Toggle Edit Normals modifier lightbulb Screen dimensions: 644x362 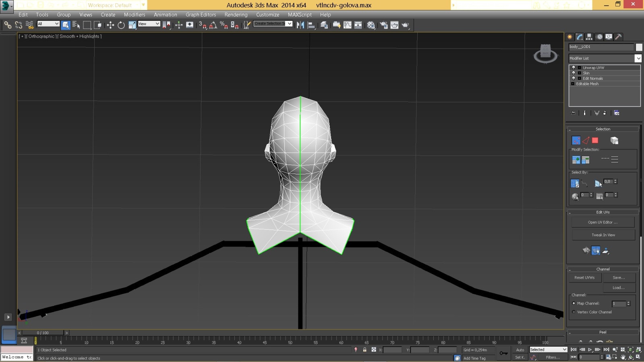pyautogui.click(x=574, y=78)
